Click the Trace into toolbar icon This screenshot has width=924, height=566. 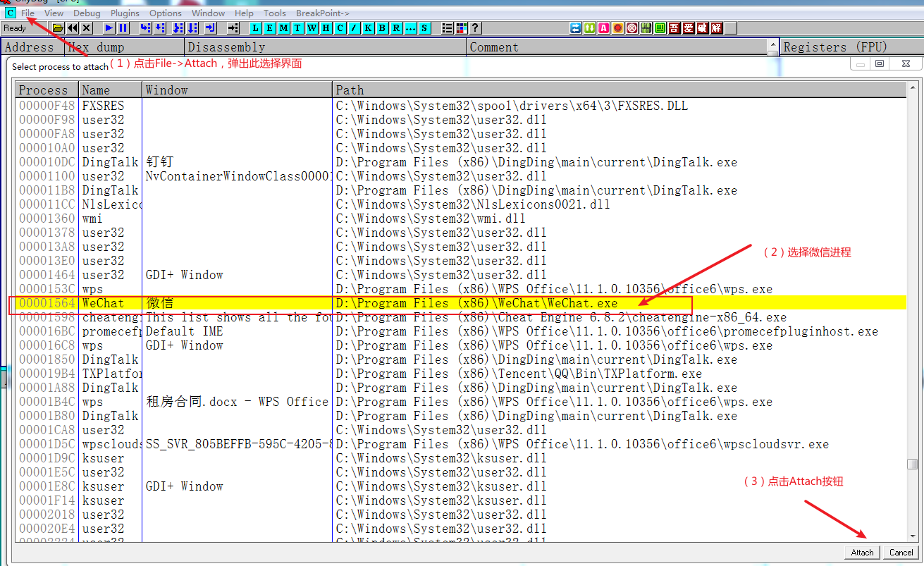click(x=178, y=28)
